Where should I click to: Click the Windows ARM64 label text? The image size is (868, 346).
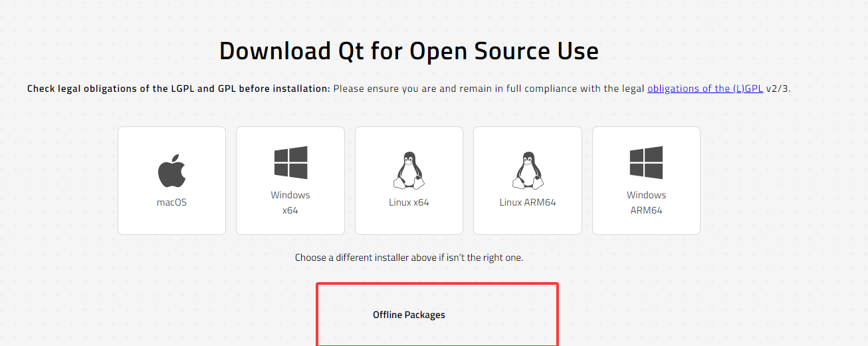coord(646,202)
